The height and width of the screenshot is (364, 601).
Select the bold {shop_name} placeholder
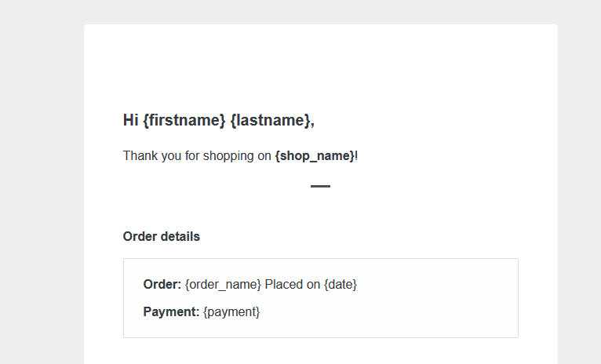pos(315,155)
